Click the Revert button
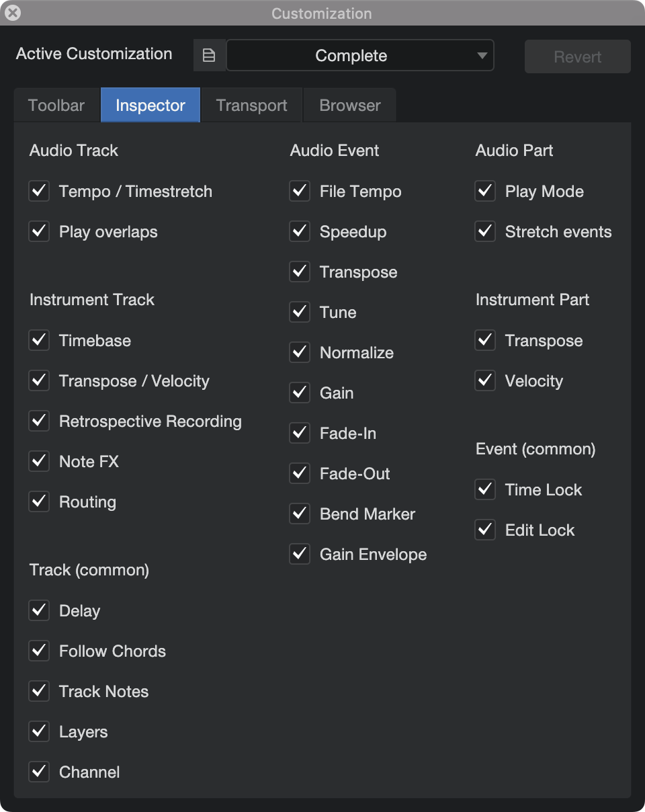This screenshot has height=812, width=645. [578, 56]
